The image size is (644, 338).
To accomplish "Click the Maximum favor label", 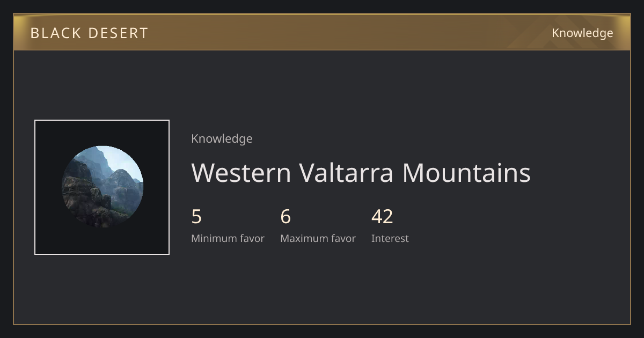I will (x=318, y=239).
